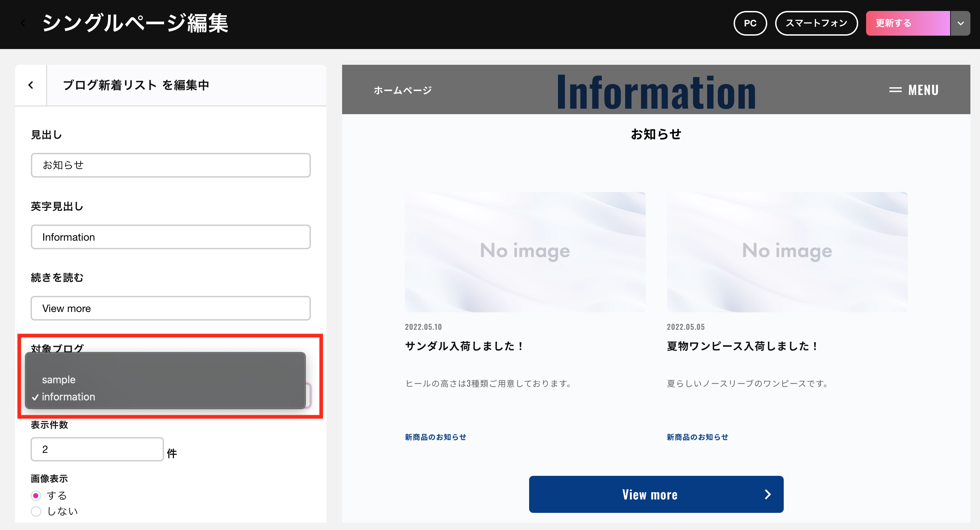
Task: Click the large Information heading in preview
Action: 656,92
